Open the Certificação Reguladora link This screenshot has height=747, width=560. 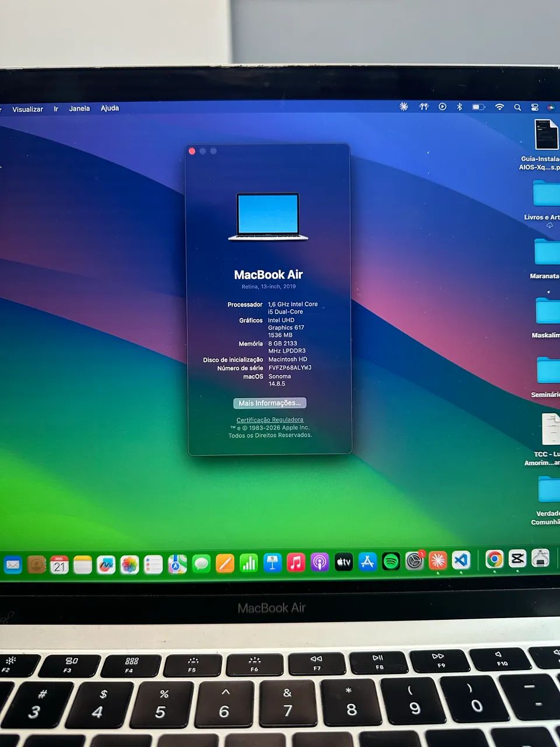tap(269, 420)
